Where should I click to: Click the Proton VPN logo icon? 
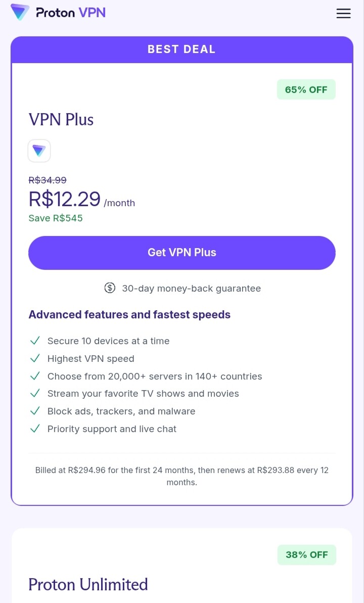[20, 12]
